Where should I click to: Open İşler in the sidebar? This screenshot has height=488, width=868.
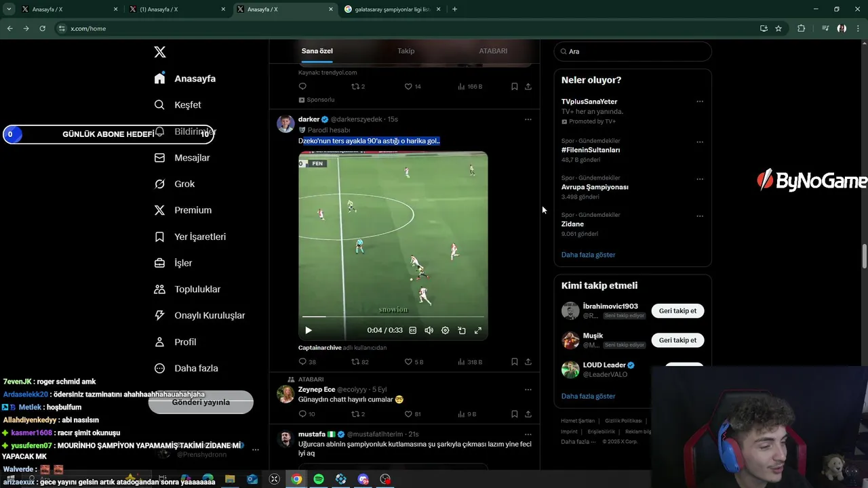pyautogui.click(x=173, y=263)
